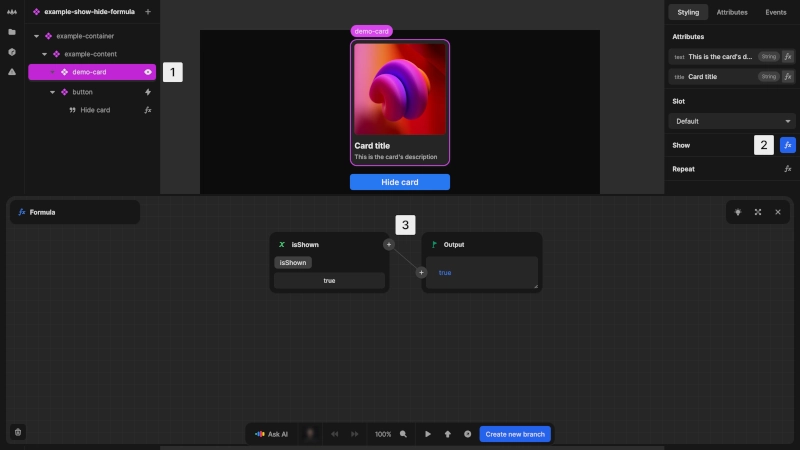Viewport: 800px width, 450px height.
Task: Click the isShown variable chip
Action: pos(293,263)
